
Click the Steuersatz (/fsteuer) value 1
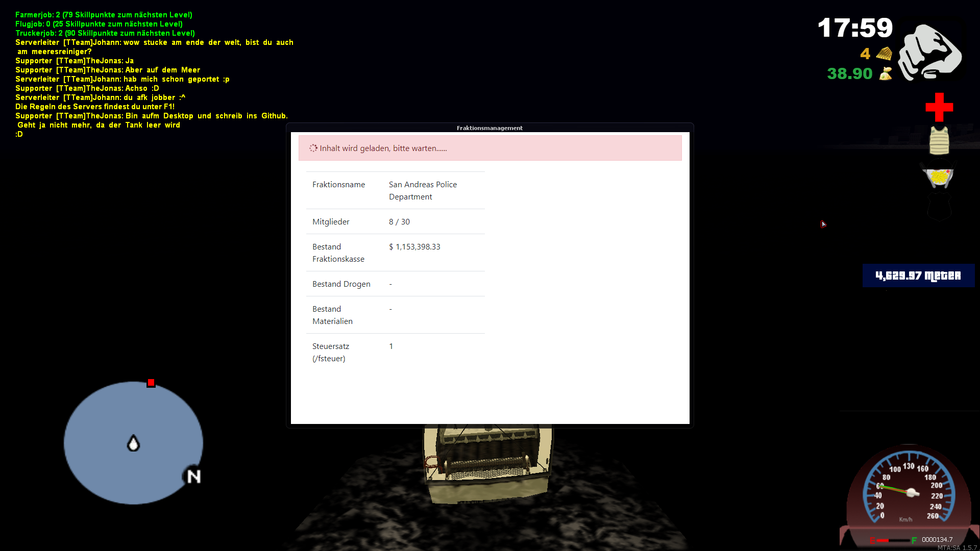coord(391,346)
